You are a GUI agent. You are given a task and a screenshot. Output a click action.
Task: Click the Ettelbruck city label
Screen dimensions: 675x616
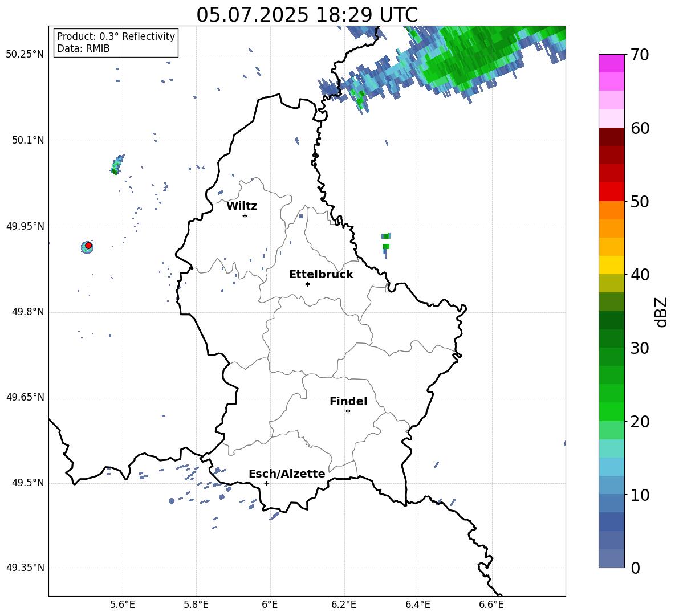pos(321,275)
